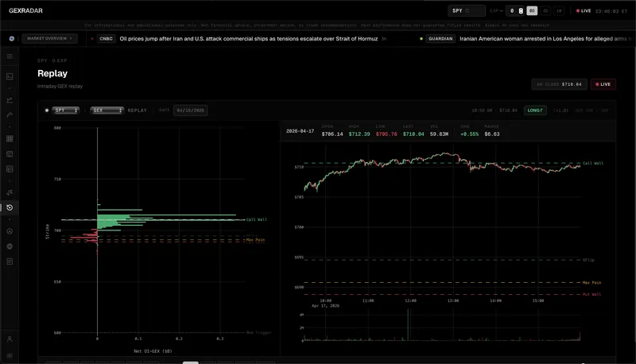Click the LAST value $710.04
This screenshot has height=364, width=636.
[x=413, y=134]
